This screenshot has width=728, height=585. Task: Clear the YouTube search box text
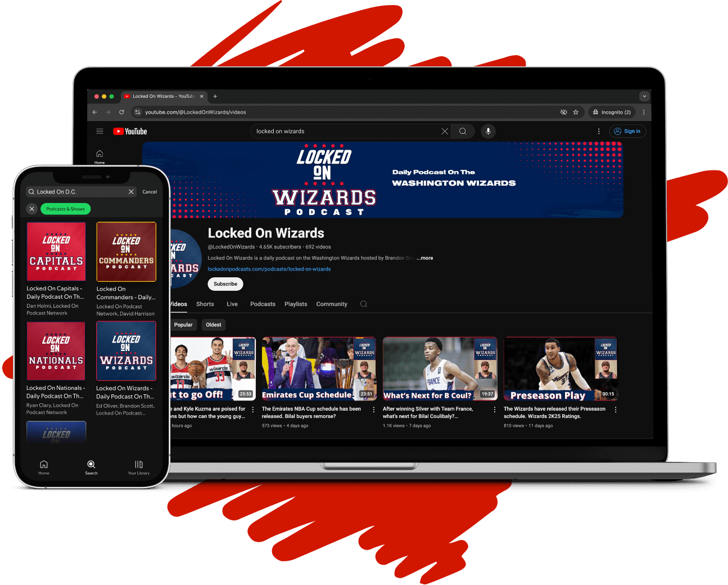coord(445,131)
